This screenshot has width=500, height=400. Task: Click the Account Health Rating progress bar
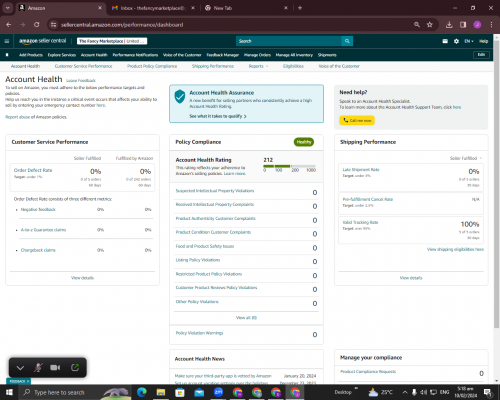[289, 166]
